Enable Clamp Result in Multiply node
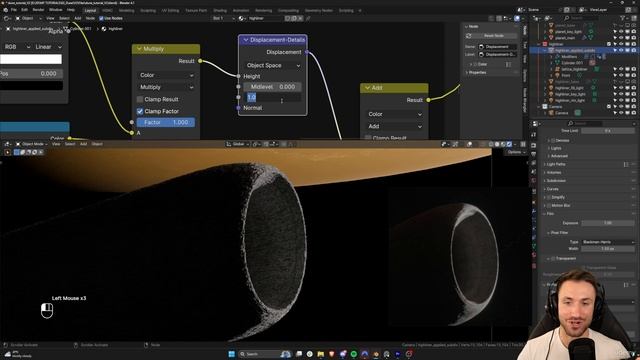 140,99
